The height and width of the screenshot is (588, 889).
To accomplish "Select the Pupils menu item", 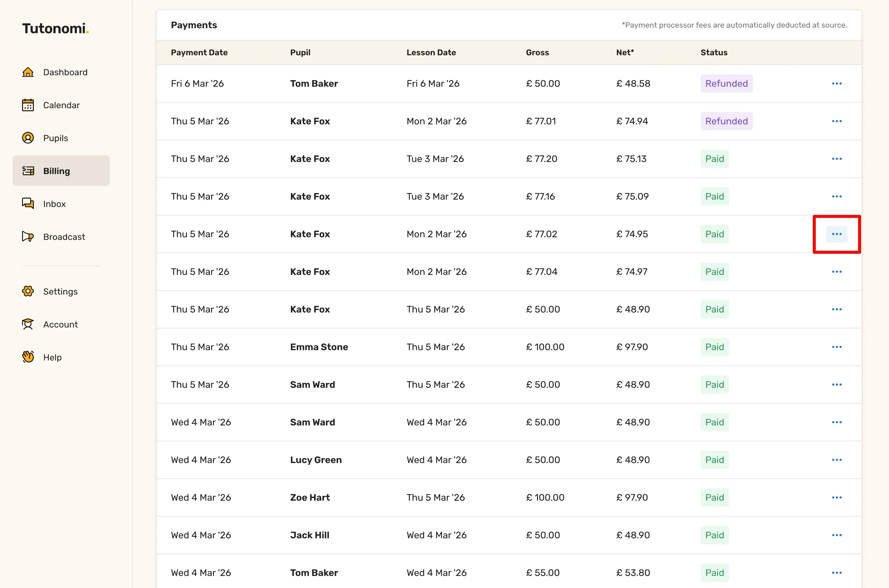I will (56, 138).
